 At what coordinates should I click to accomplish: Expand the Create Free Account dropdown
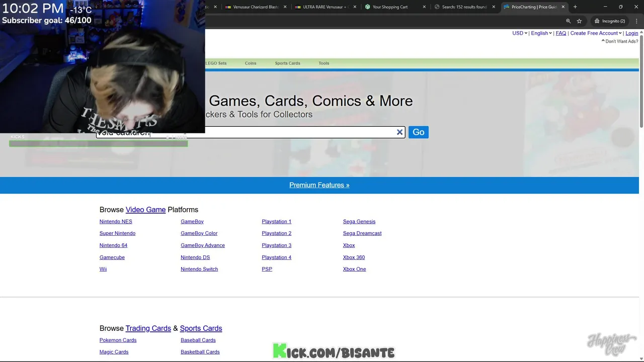(x=596, y=33)
